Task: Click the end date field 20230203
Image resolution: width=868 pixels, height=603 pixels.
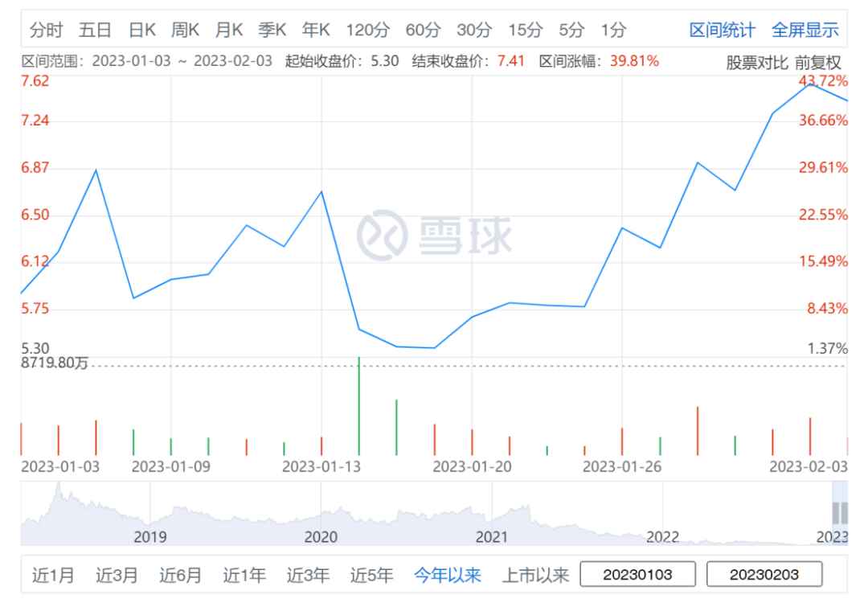Action: [x=764, y=574]
